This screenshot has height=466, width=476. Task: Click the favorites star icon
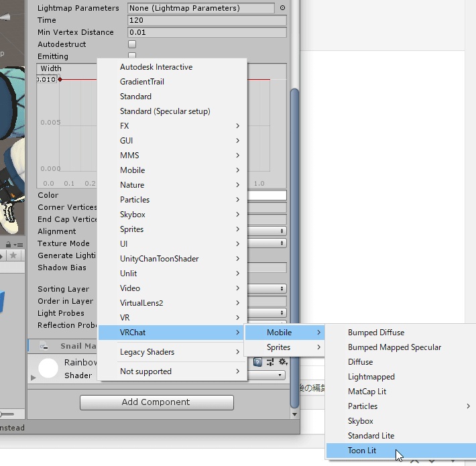coord(13,255)
